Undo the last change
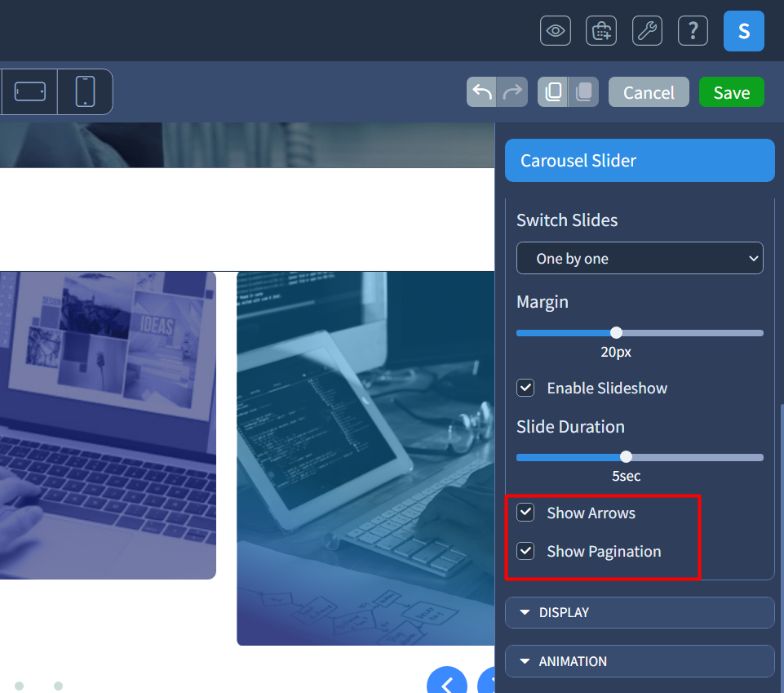Image resolution: width=784 pixels, height=693 pixels. (481, 92)
